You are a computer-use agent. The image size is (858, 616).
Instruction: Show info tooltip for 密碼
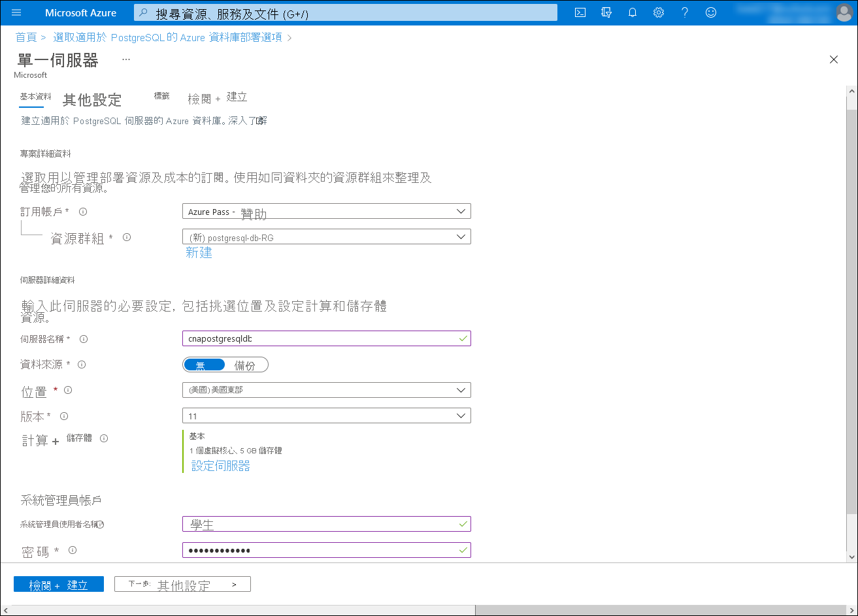click(73, 550)
